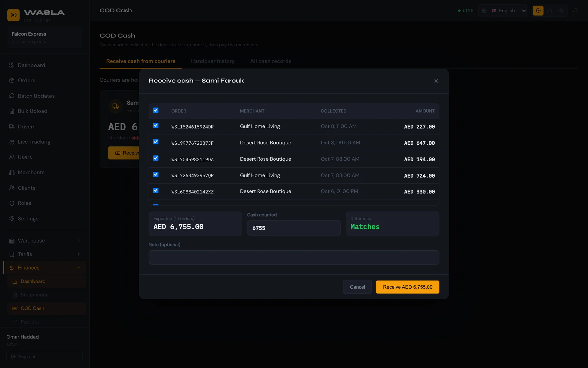Open COD Cash under Finances
588x368 pixels.
click(47, 308)
